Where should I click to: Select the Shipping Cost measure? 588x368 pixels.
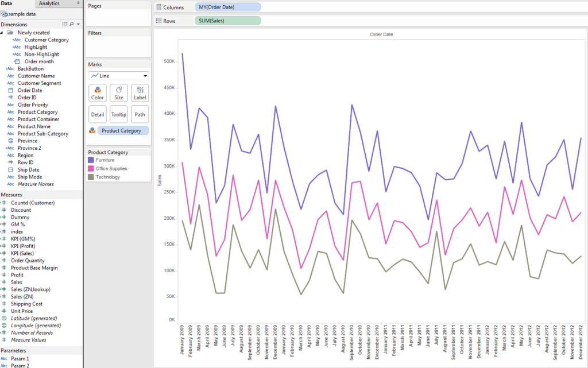coord(26,304)
